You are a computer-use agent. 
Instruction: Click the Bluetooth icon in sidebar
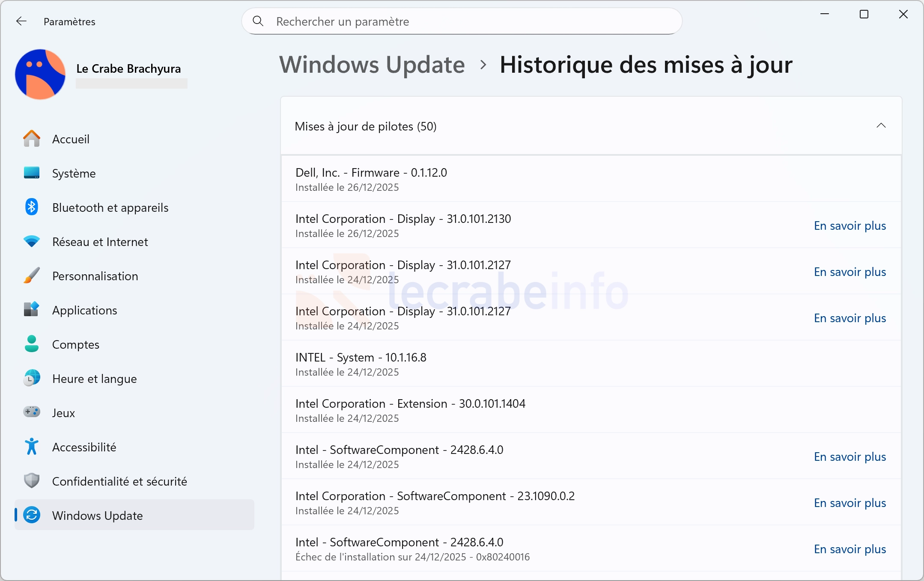pos(32,207)
